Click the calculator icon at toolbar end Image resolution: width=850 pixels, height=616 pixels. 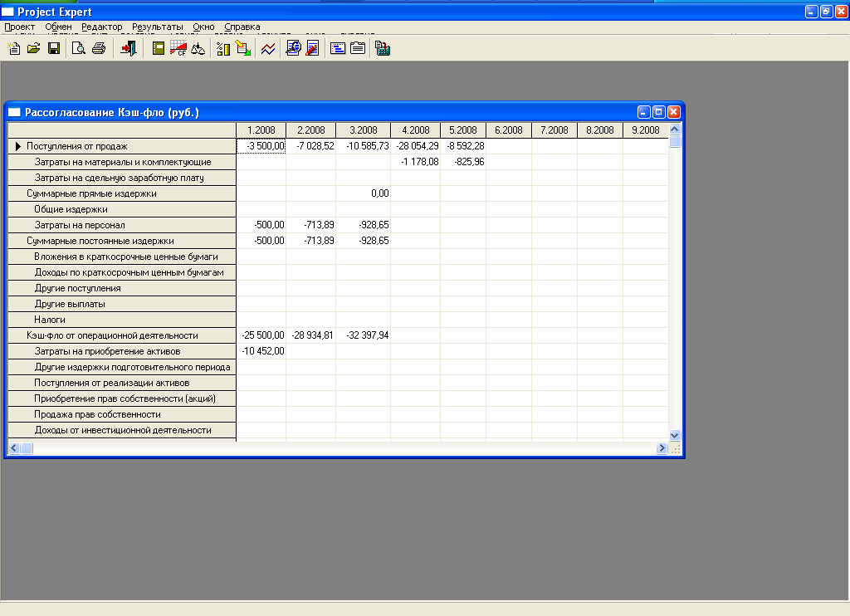click(x=383, y=49)
